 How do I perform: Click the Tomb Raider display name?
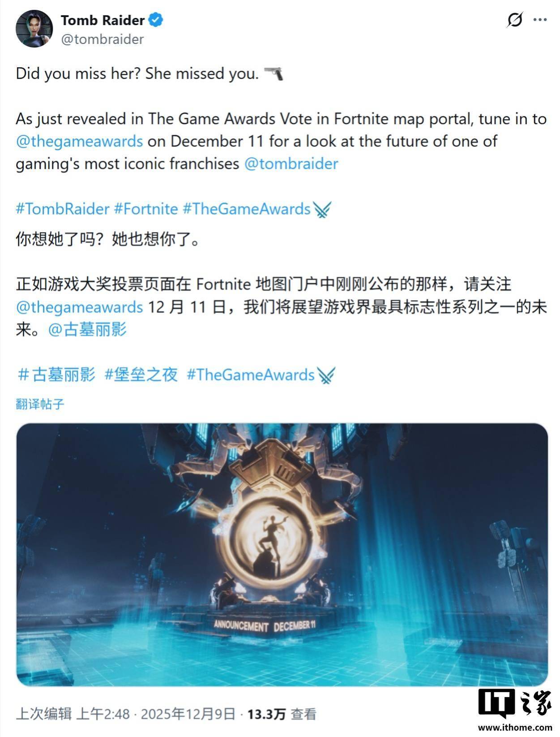103,20
